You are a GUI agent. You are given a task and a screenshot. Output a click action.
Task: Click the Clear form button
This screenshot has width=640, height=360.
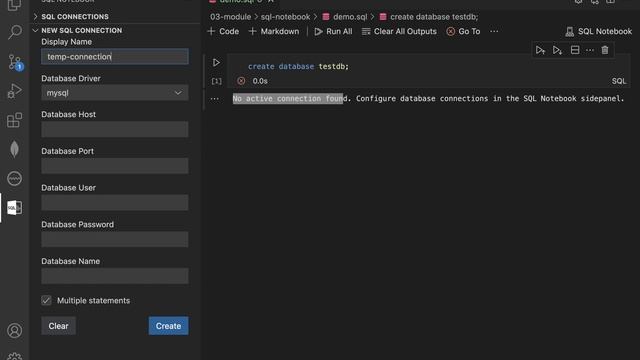58,326
